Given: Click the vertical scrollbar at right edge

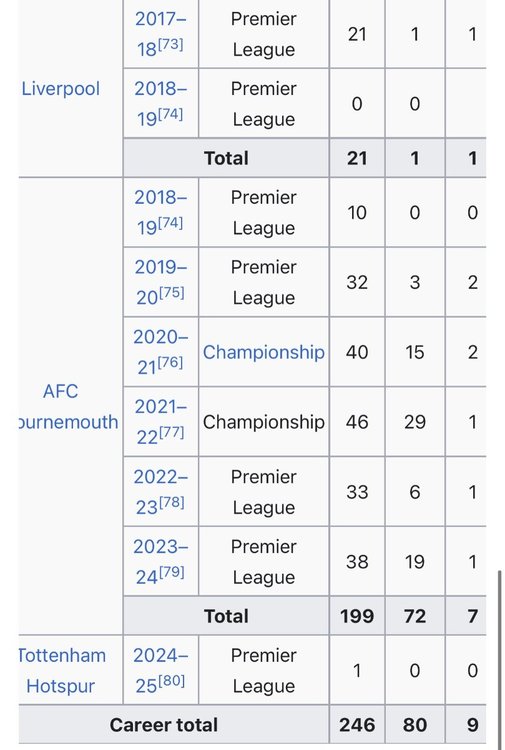Looking at the screenshot, I should [500, 658].
